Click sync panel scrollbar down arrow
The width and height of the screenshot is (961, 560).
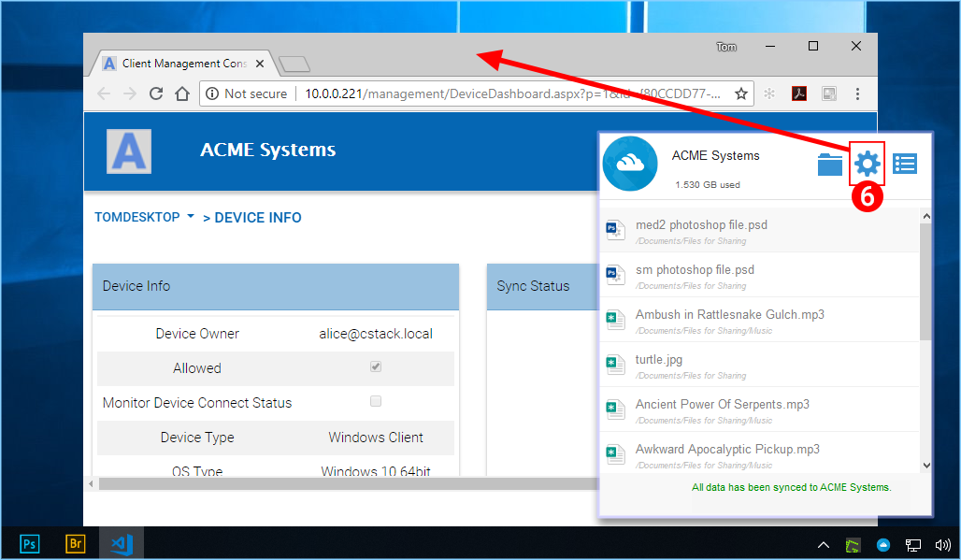[926, 466]
